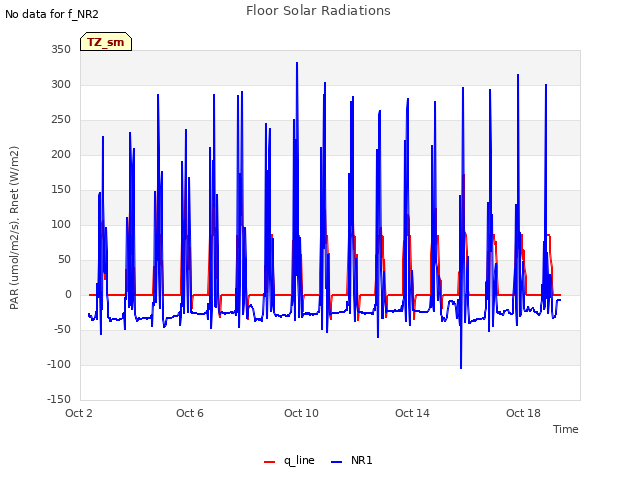Click the 50 y-axis tick label
Viewport: 640px width, 480px height.
pos(64,260)
